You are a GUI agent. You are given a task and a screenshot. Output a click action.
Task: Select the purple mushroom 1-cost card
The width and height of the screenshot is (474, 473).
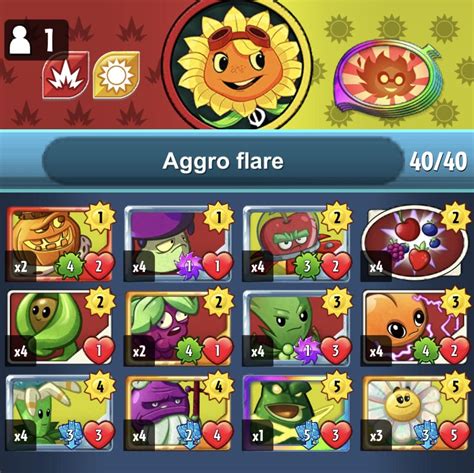point(179,244)
